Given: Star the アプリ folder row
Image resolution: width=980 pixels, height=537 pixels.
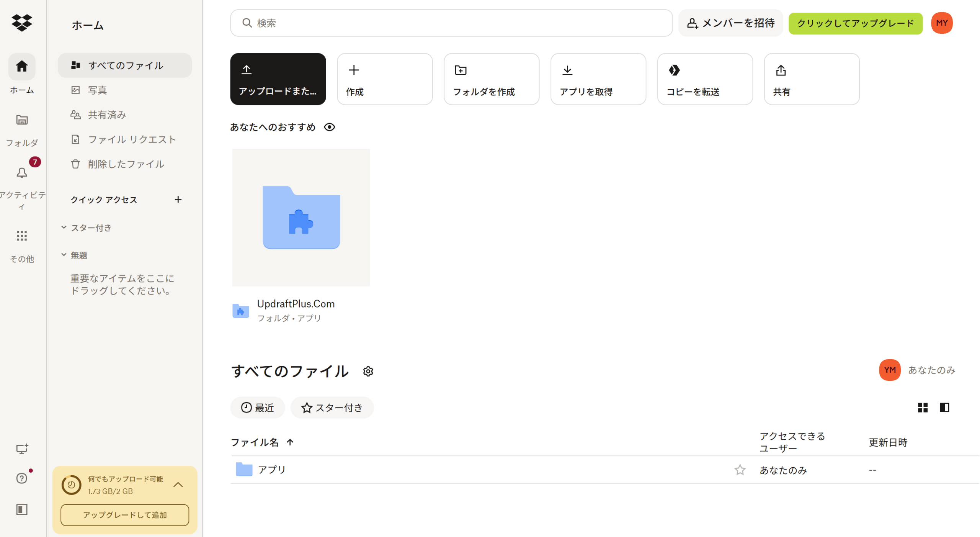Looking at the screenshot, I should (x=740, y=470).
